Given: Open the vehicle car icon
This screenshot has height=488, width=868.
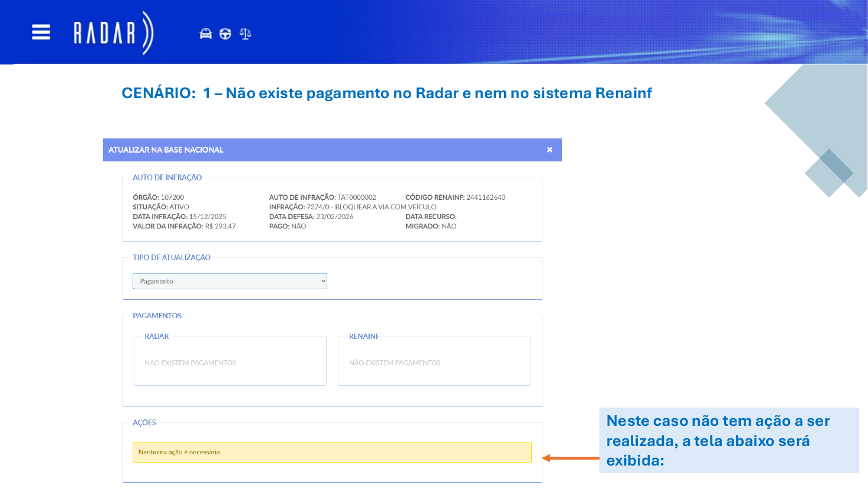Looking at the screenshot, I should click(205, 34).
